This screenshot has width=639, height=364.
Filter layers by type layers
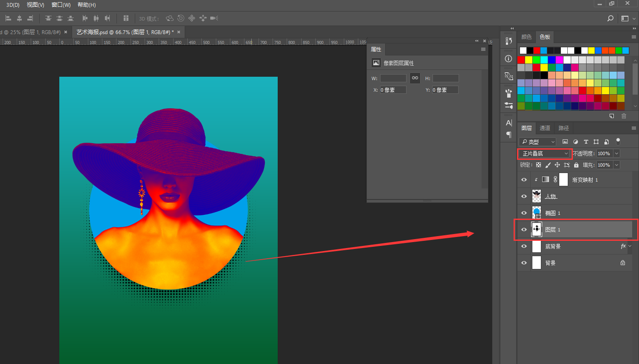point(586,142)
